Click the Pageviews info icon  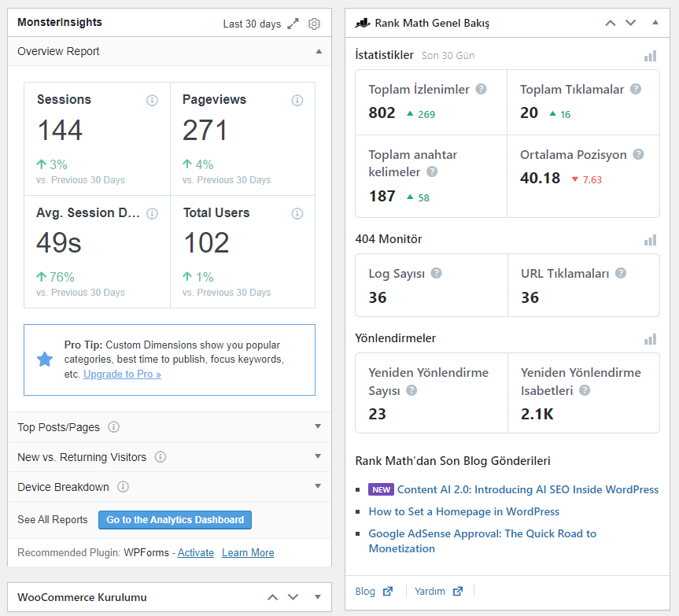(x=297, y=101)
